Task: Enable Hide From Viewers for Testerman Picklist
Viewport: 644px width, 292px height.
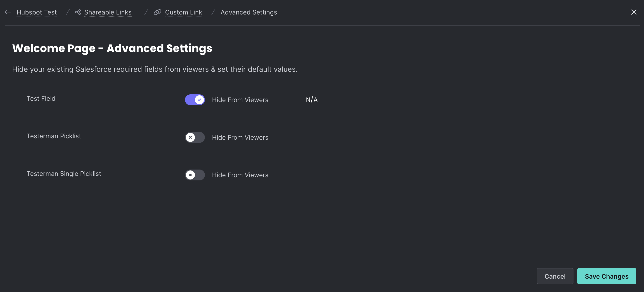Action: (195, 137)
